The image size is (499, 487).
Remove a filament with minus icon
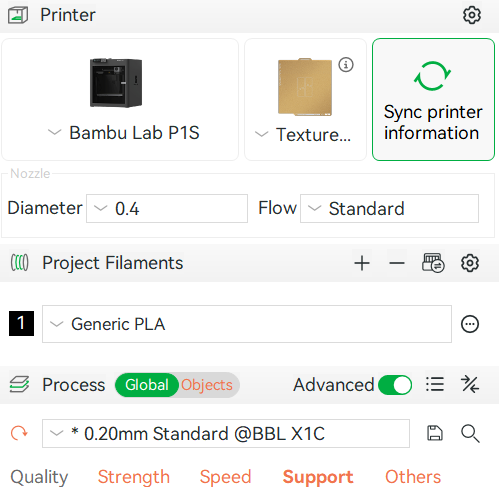397,263
